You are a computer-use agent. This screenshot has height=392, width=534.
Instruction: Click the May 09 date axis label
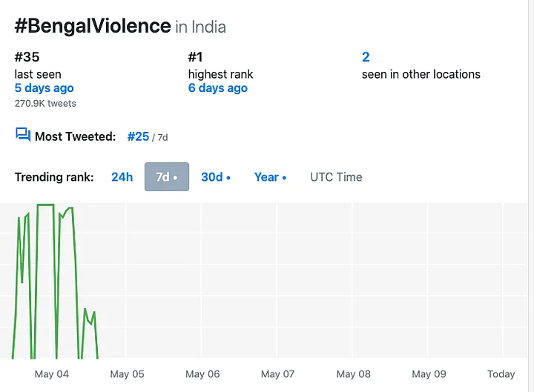pyautogui.click(x=429, y=374)
